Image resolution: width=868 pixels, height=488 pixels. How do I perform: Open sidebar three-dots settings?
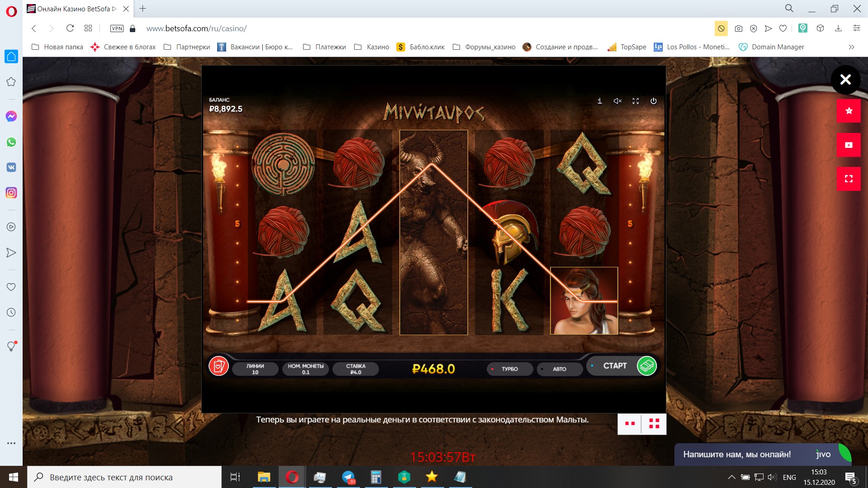pos(11,443)
